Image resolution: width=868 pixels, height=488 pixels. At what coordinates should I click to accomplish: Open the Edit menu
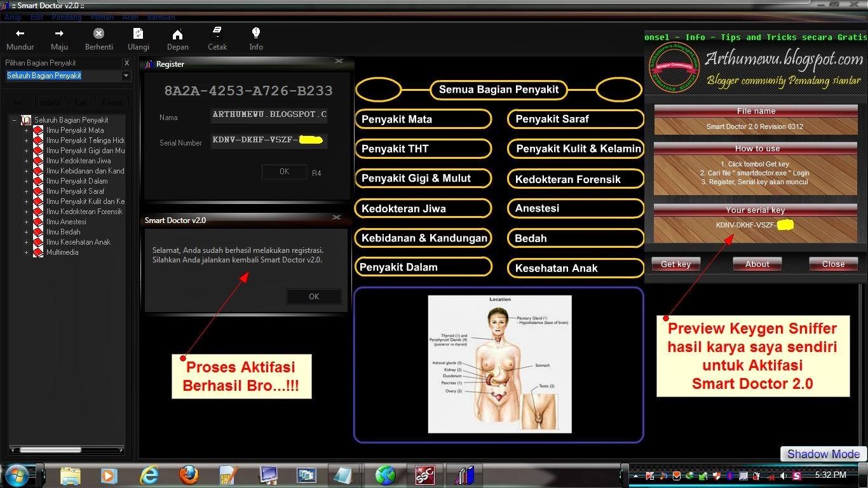pos(37,17)
